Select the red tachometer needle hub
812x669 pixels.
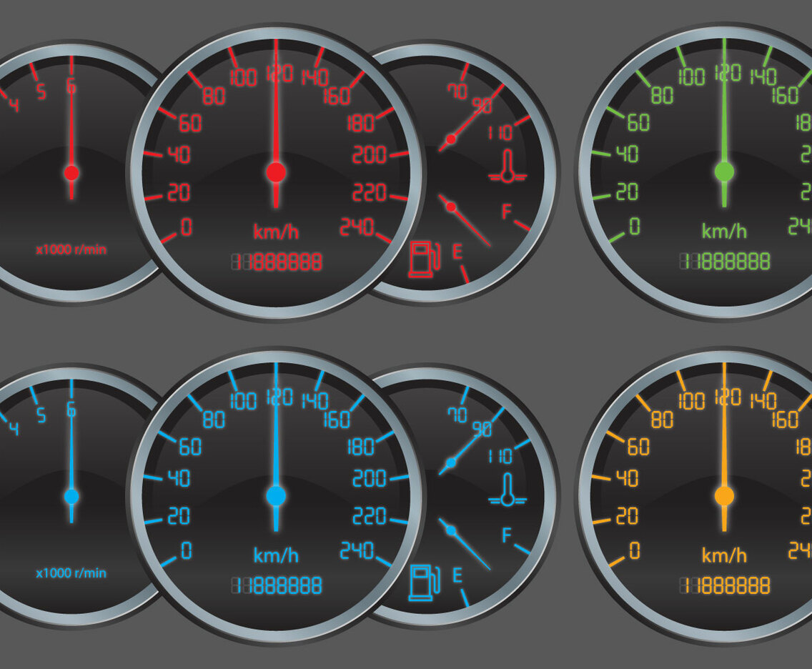click(x=71, y=172)
